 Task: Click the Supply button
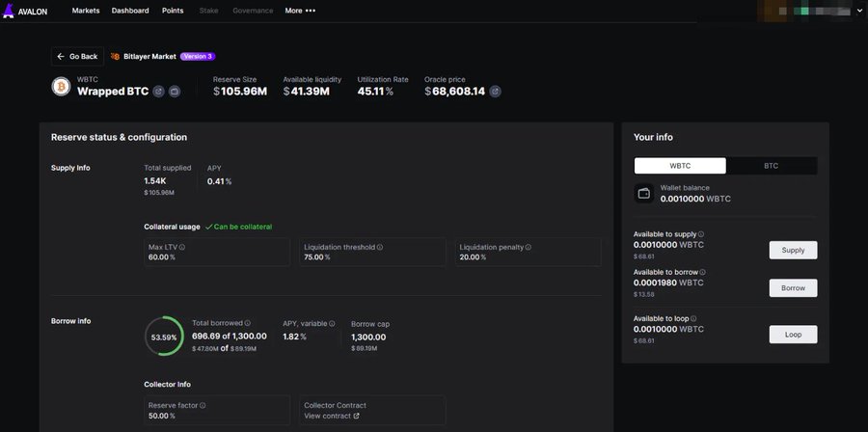click(793, 250)
